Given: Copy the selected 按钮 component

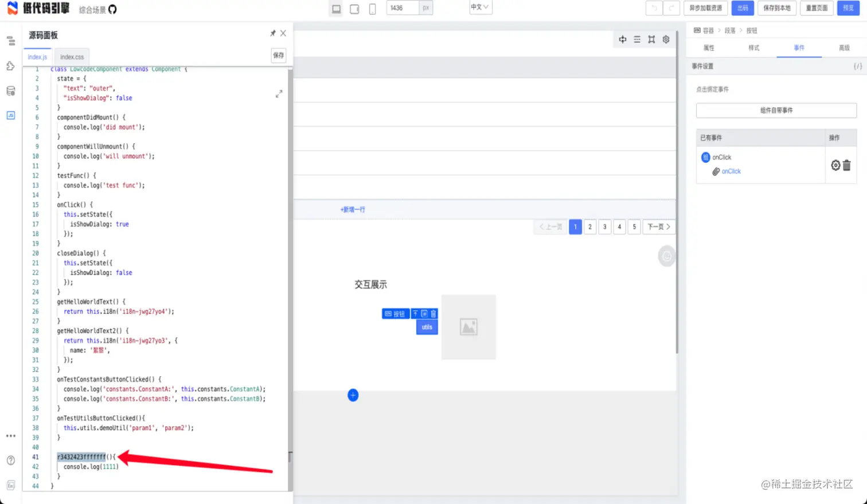Looking at the screenshot, I should click(x=424, y=314).
